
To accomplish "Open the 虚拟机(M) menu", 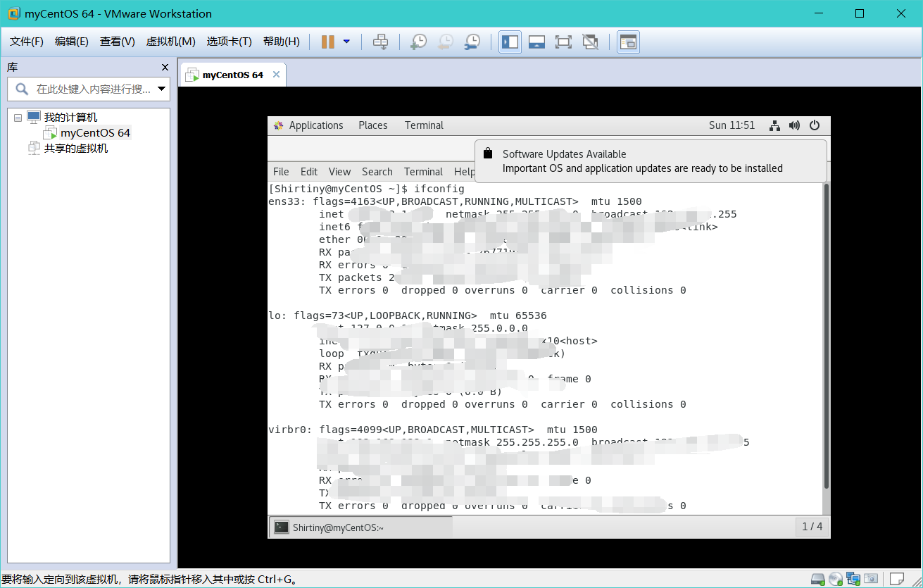I will pos(170,42).
